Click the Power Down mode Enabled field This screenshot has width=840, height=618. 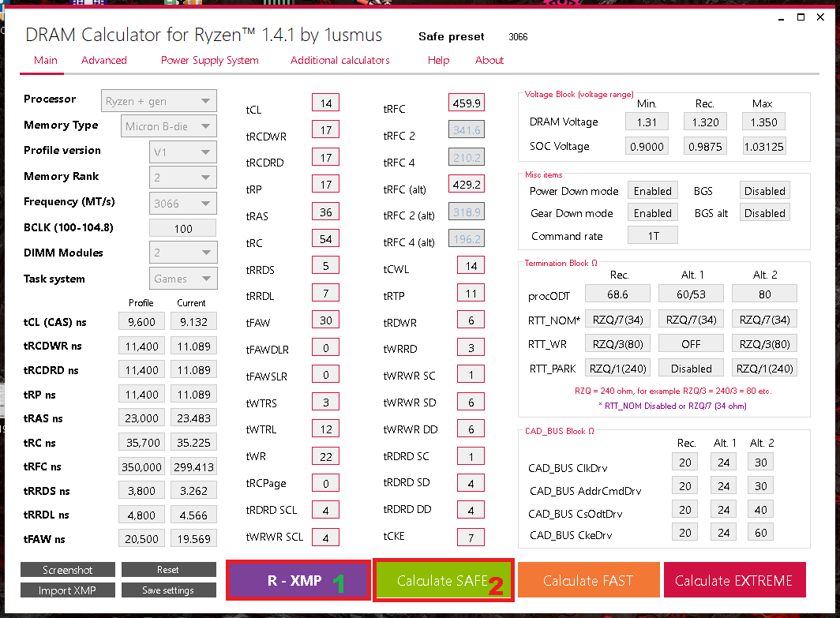(x=652, y=191)
